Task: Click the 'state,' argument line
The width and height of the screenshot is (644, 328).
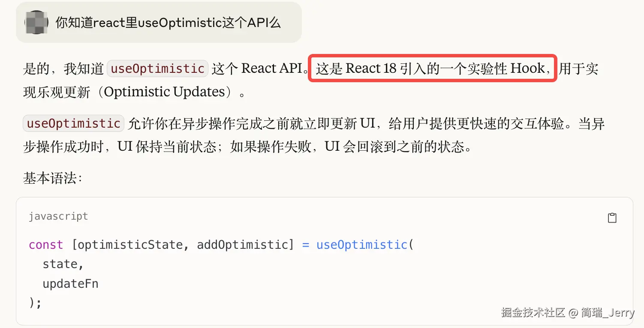Action: pos(63,264)
